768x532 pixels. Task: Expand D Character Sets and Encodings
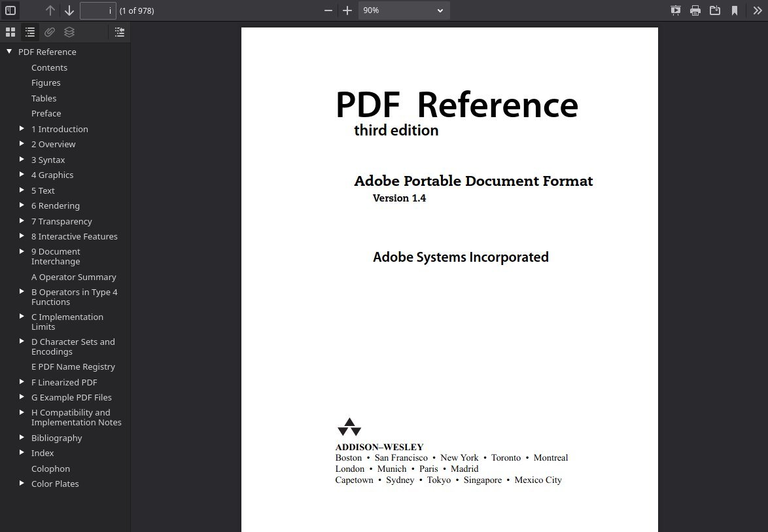coord(22,341)
